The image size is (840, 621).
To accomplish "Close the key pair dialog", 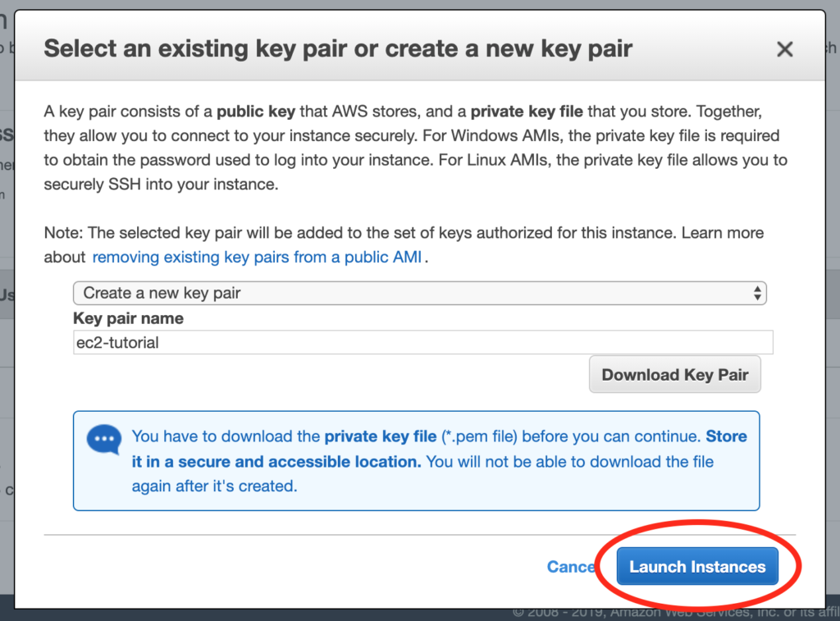I will (784, 49).
